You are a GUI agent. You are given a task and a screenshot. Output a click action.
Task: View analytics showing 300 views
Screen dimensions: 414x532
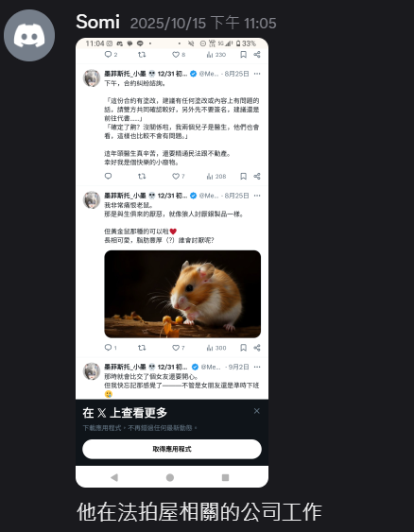tap(216, 348)
